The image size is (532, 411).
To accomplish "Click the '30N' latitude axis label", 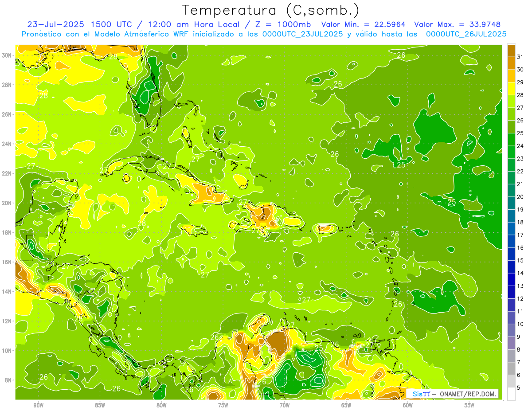I will (7, 55).
